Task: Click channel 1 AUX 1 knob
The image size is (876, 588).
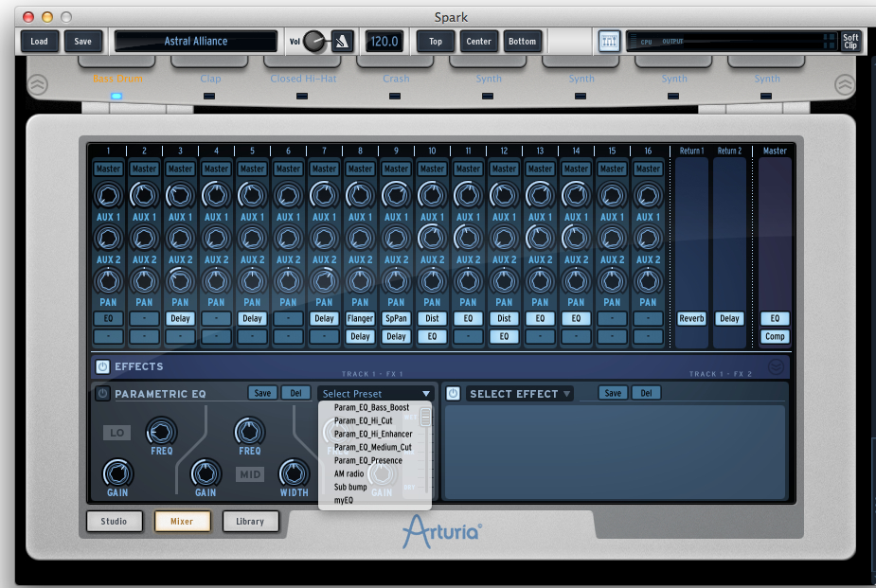Action: coord(108,195)
